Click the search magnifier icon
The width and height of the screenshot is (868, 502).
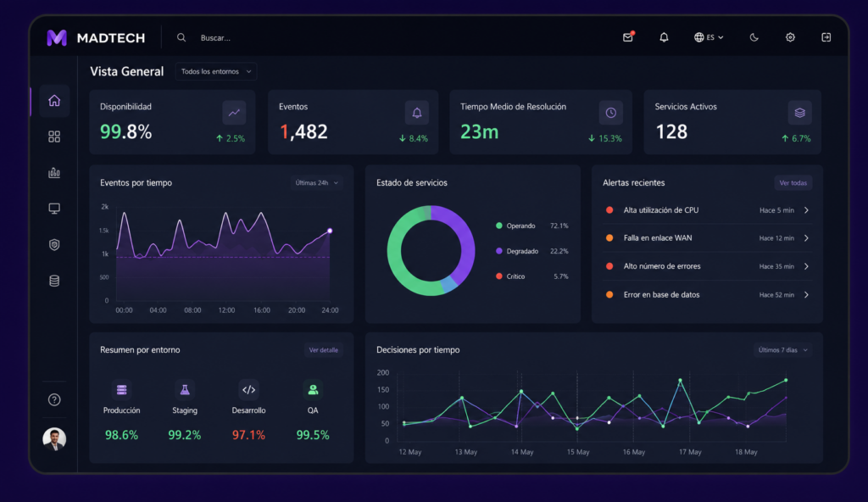pos(181,37)
